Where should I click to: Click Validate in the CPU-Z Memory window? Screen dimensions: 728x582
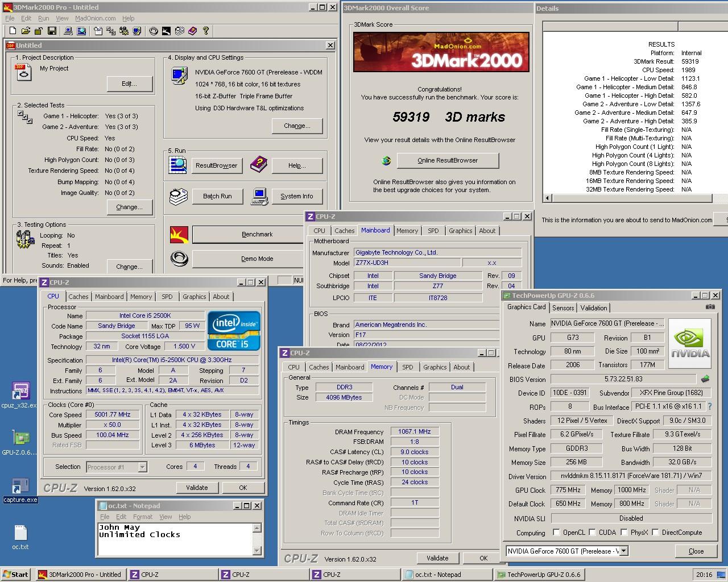pos(437,558)
